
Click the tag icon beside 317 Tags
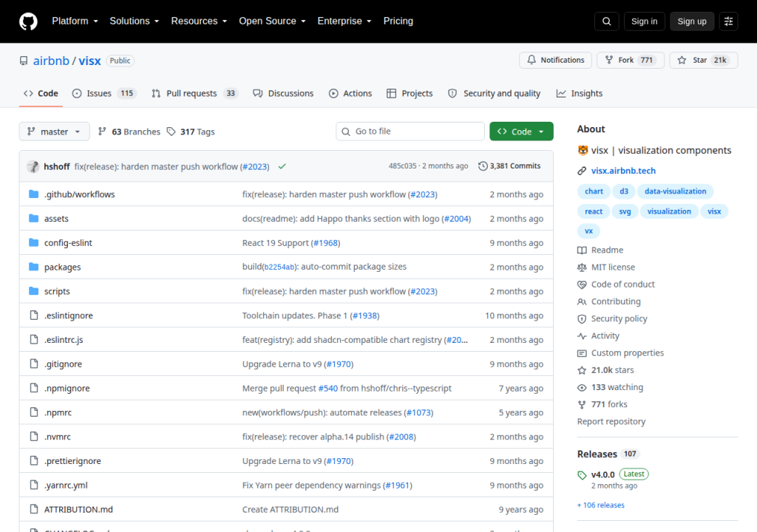coord(171,132)
